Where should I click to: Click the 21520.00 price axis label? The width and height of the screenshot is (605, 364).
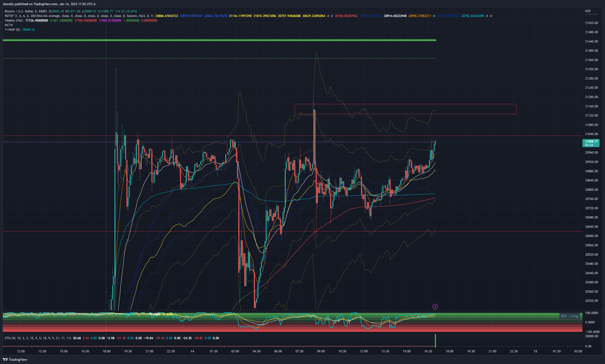click(591, 23)
